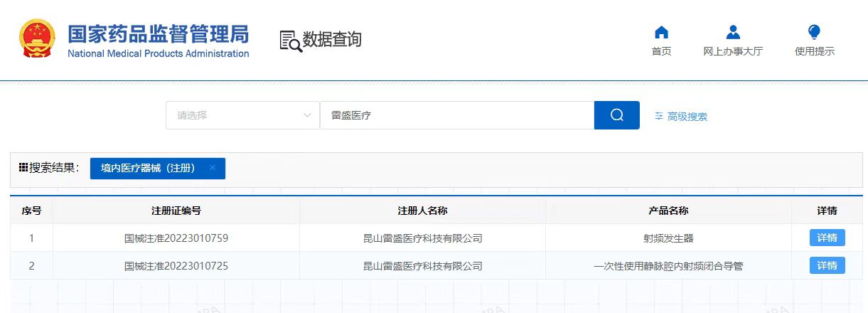The width and height of the screenshot is (868, 313).
Task: Remove the 境内医疗器械 filter tag with the X
Action: [x=213, y=168]
